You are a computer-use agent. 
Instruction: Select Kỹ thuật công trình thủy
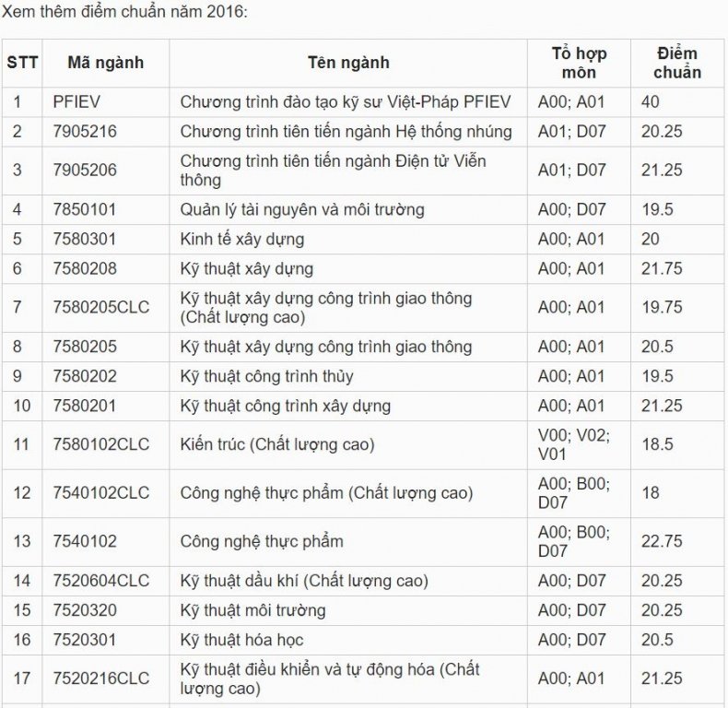pyautogui.click(x=267, y=377)
